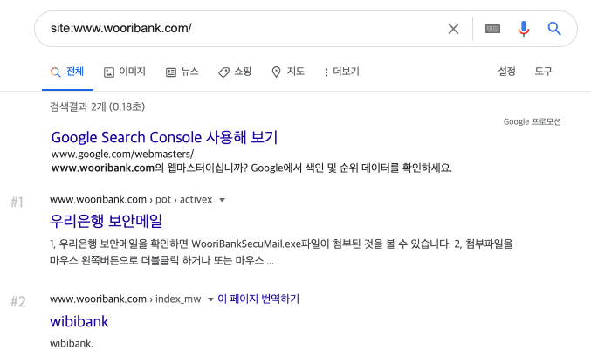Open 설정 (Settings) menu

[x=506, y=72]
